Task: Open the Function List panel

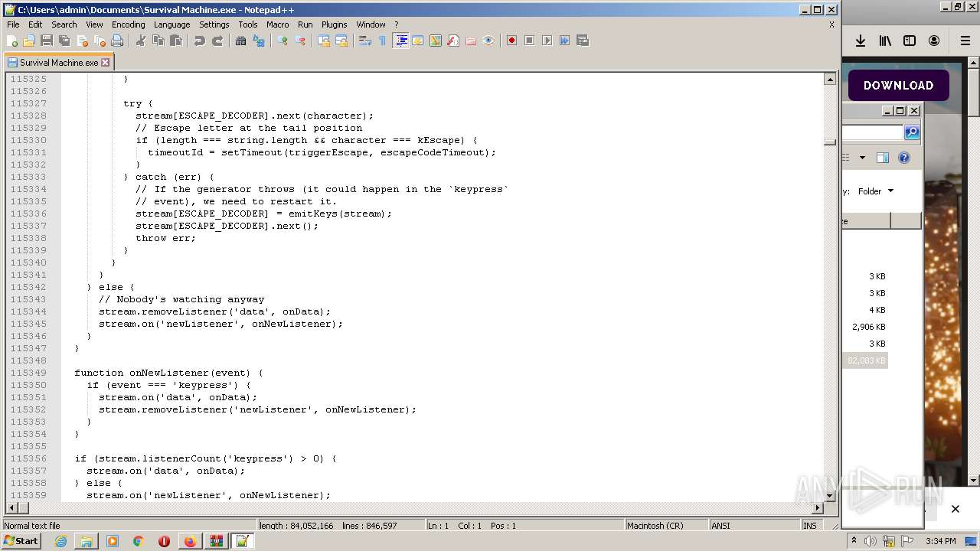Action: 453,41
